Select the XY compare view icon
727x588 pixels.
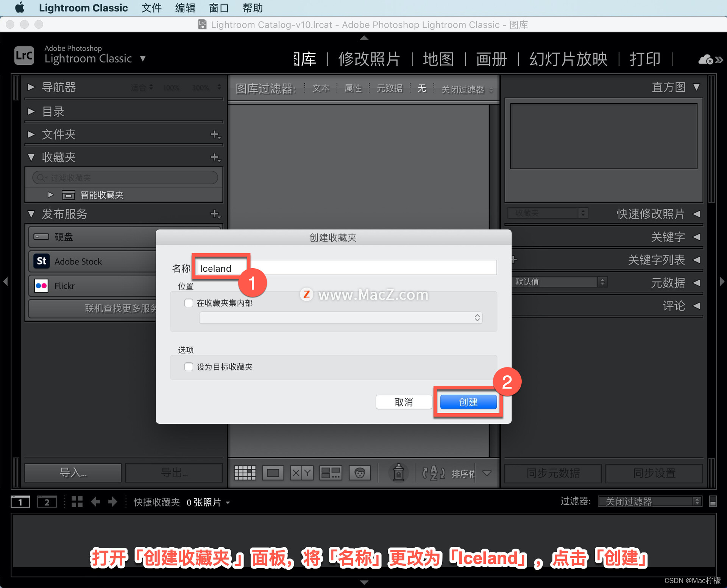(x=301, y=473)
